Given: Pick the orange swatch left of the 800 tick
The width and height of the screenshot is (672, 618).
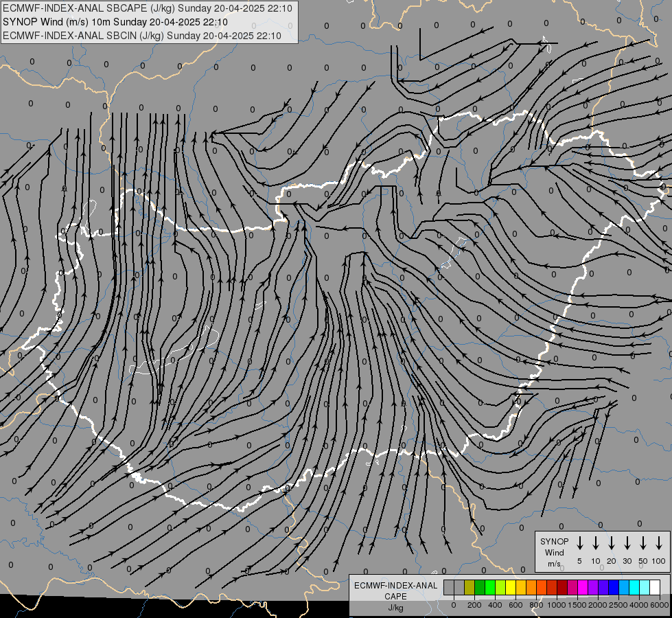Looking at the screenshot, I should pos(531,587).
